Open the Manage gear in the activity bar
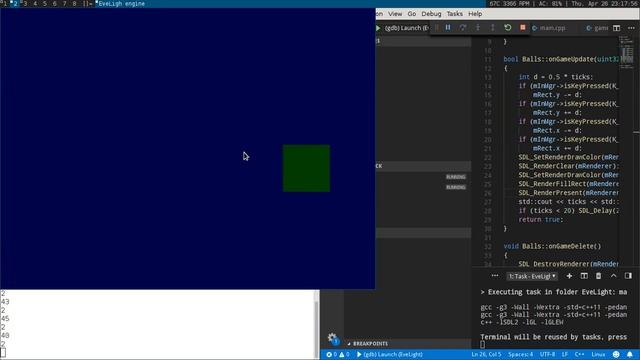This screenshot has width=640, height=360. pyautogui.click(x=333, y=338)
